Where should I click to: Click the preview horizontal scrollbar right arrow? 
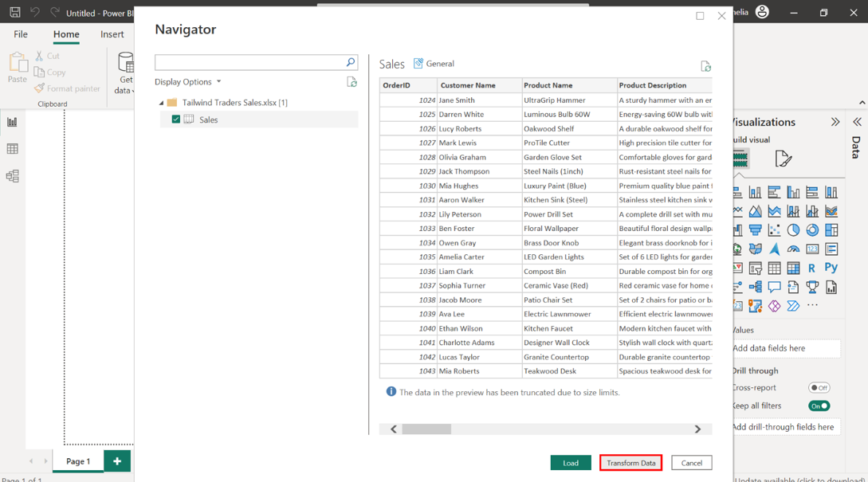(697, 429)
